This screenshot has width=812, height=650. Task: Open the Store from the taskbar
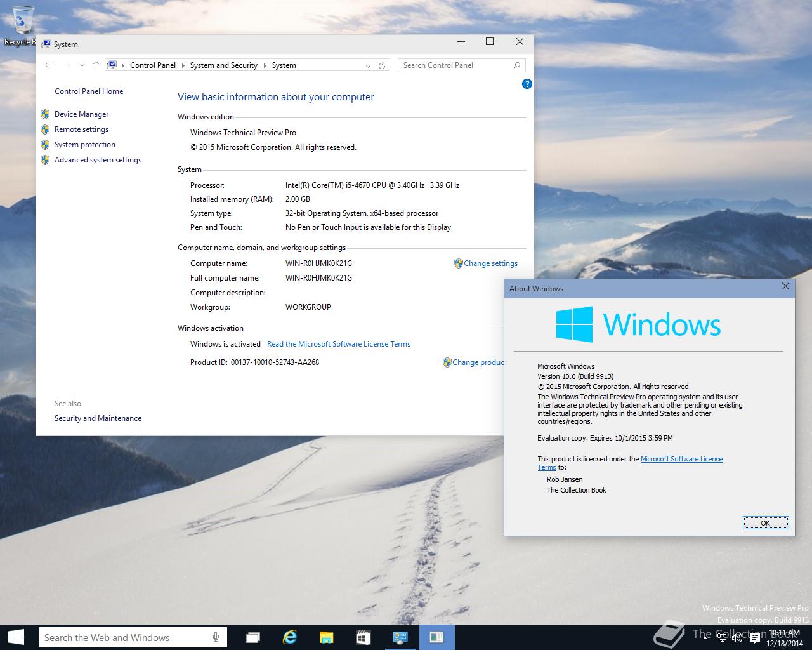tap(363, 637)
